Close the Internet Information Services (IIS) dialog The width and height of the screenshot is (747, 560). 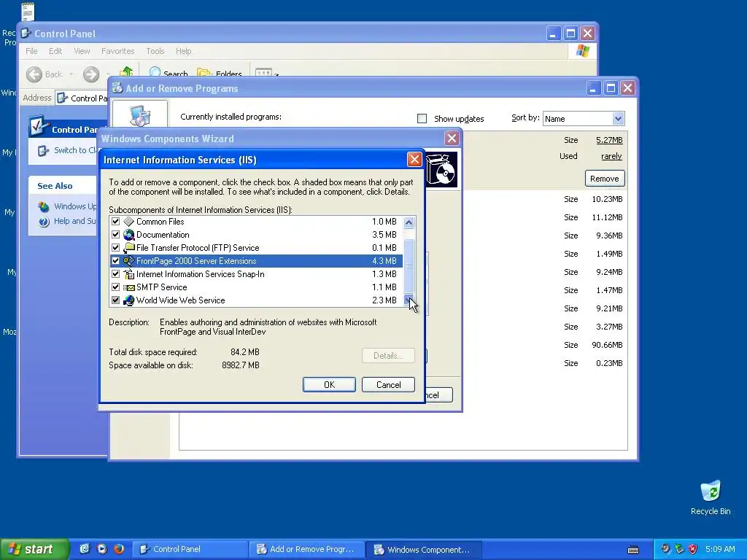[x=414, y=160]
